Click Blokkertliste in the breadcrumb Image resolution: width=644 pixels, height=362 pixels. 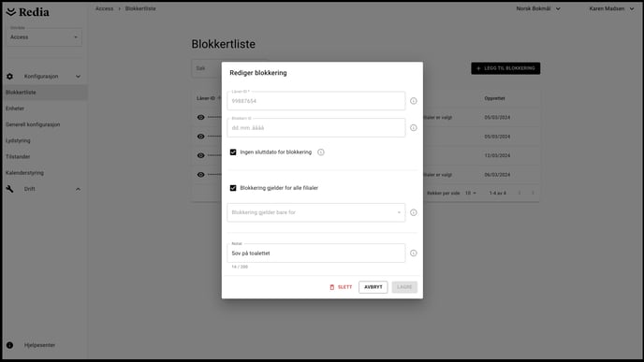(140, 8)
